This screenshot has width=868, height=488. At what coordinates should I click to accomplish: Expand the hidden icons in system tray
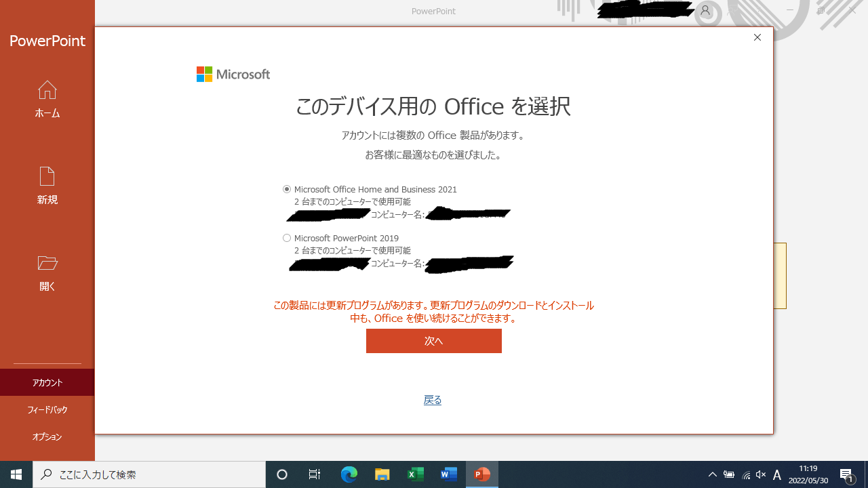pos(712,474)
